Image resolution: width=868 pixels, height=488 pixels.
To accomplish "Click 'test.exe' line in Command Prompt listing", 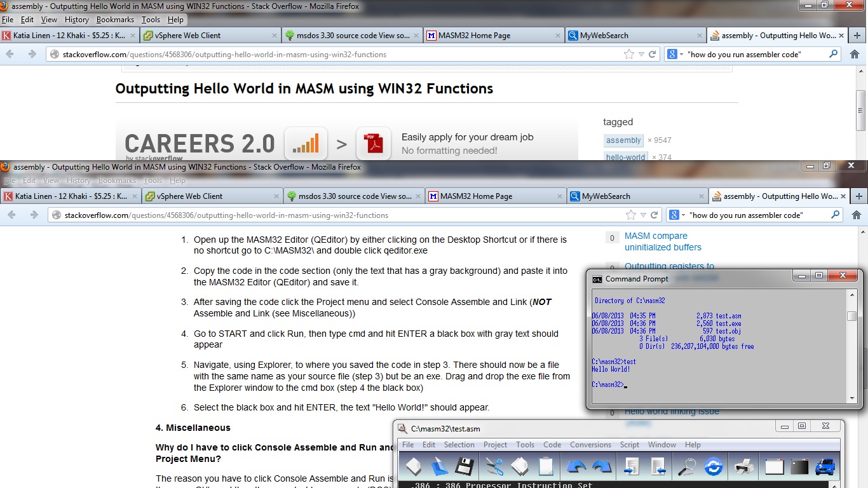I will (x=667, y=323).
